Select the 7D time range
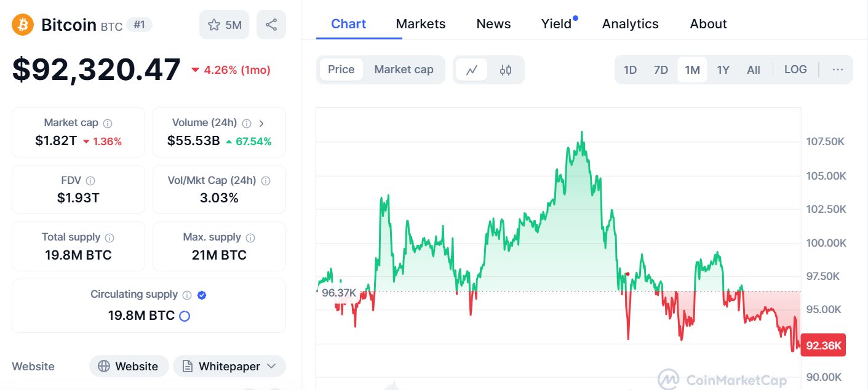The width and height of the screenshot is (868, 390). [661, 70]
